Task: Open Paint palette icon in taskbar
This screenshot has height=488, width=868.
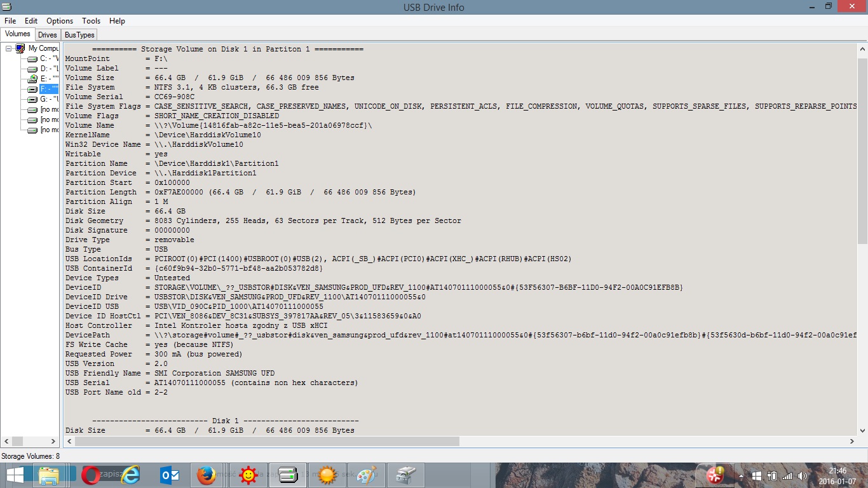Action: pos(366,475)
